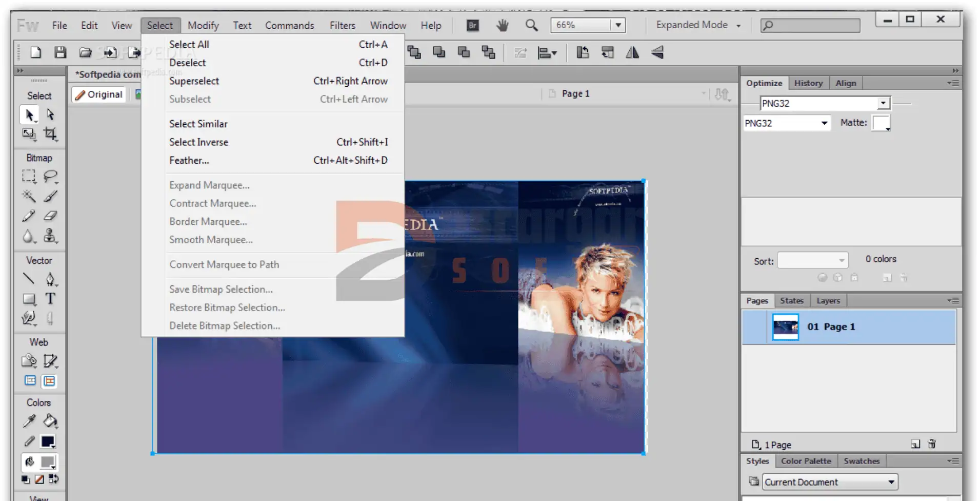Viewport: 980px width, 501px height.
Task: Select the Eraser tool
Action: [50, 216]
